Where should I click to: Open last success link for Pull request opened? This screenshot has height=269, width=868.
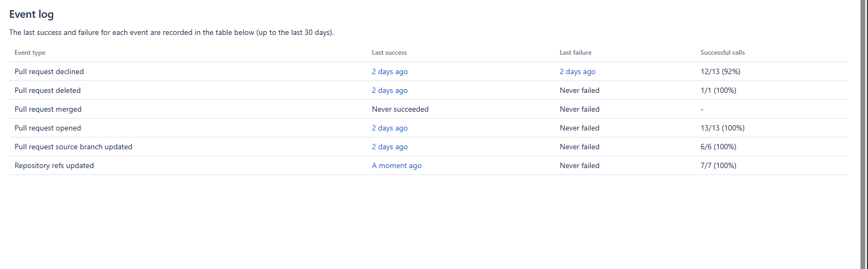(389, 128)
